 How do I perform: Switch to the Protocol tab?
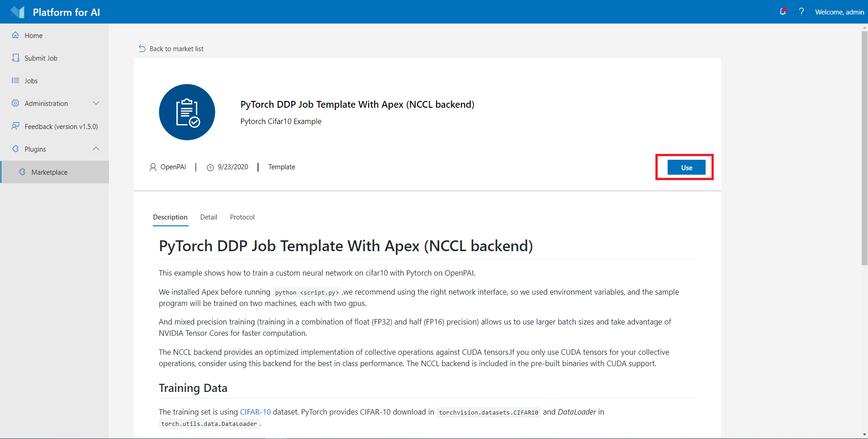click(242, 217)
